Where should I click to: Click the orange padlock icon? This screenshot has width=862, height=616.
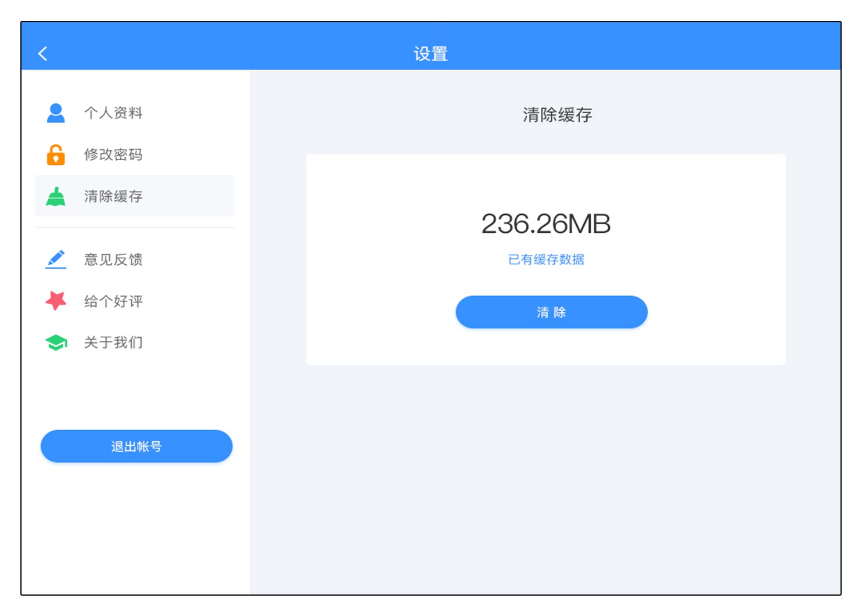click(x=56, y=154)
